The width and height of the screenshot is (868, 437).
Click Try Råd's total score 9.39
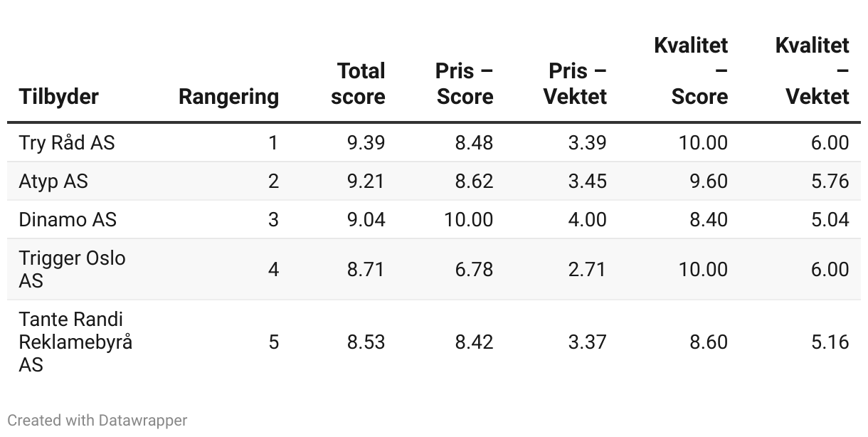(366, 143)
